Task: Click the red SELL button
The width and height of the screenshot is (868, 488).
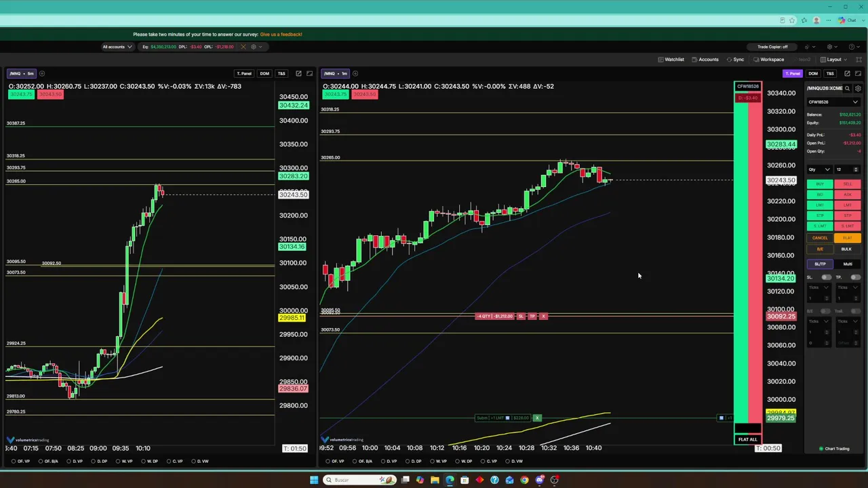Action: (848, 184)
